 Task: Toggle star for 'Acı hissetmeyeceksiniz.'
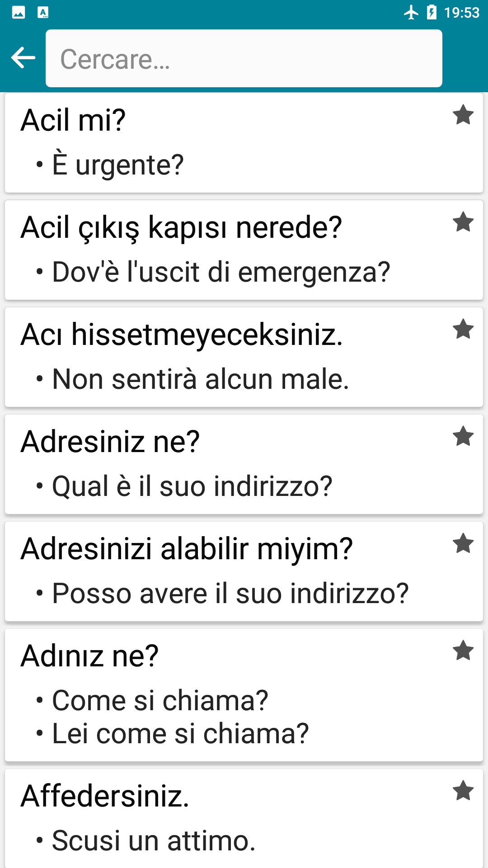point(463,329)
